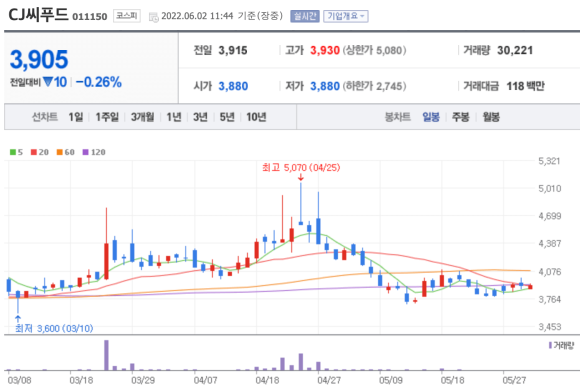This screenshot has width=580, height=391.
Task: Click the 4,076 price axis label
Action: click(550, 272)
